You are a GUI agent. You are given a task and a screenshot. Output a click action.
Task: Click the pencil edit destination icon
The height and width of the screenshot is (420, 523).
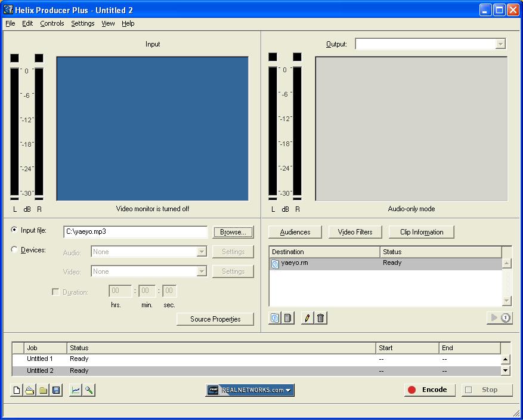pos(307,318)
